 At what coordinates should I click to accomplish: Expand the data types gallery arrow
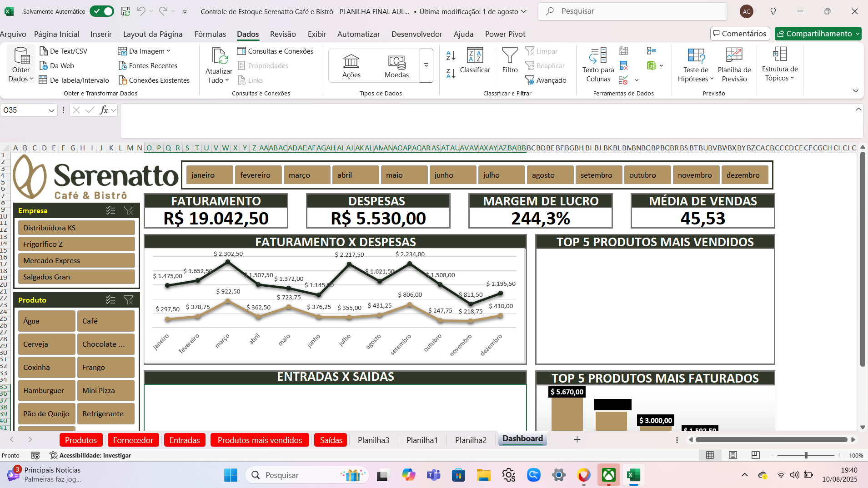tap(426, 65)
